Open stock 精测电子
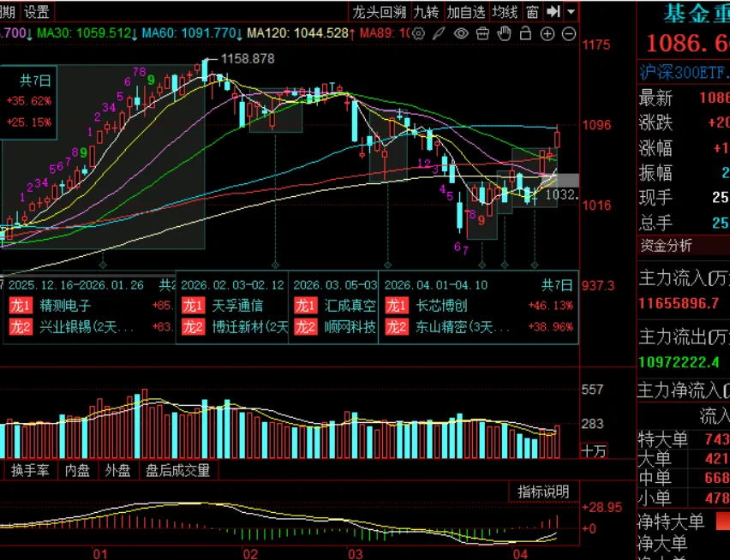 pyautogui.click(x=65, y=306)
